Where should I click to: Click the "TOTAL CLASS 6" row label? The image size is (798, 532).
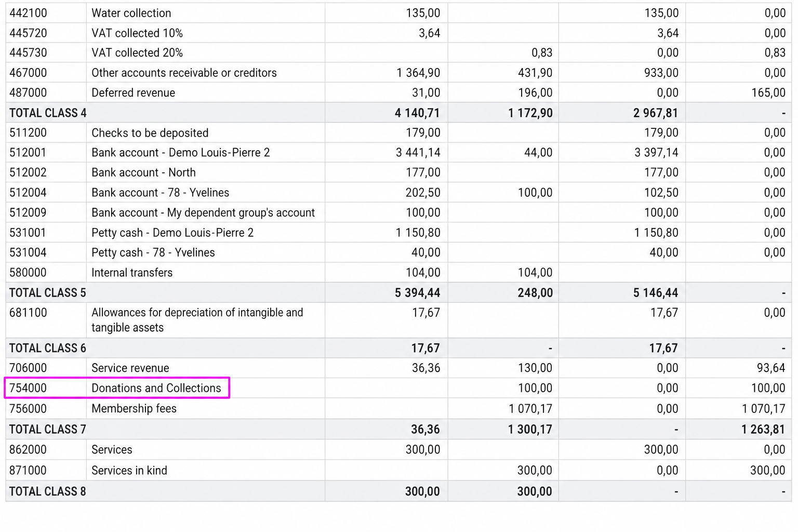48,348
